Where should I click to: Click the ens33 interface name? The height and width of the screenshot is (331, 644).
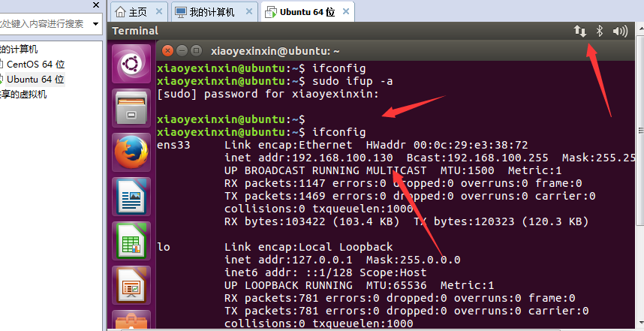[173, 145]
